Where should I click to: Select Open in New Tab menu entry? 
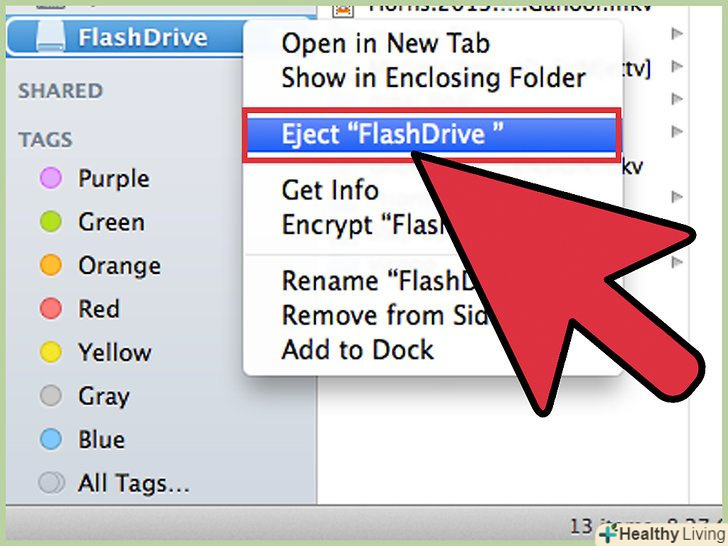pos(385,44)
